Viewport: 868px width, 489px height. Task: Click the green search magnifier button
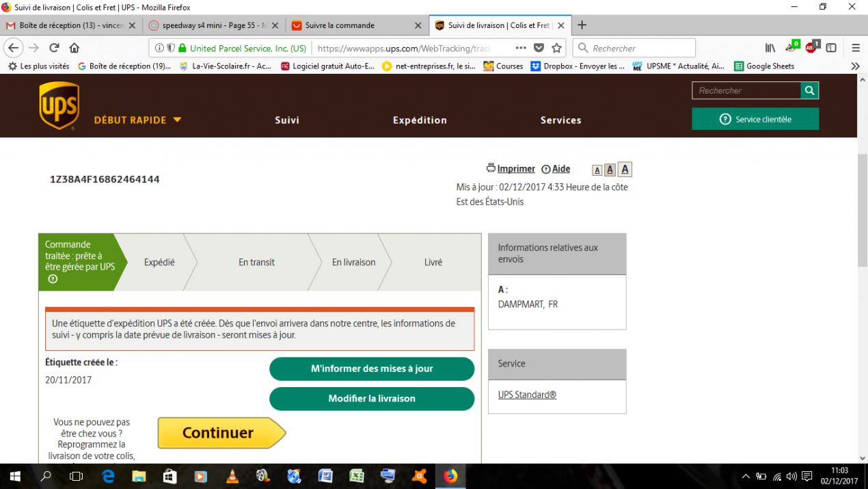click(809, 90)
